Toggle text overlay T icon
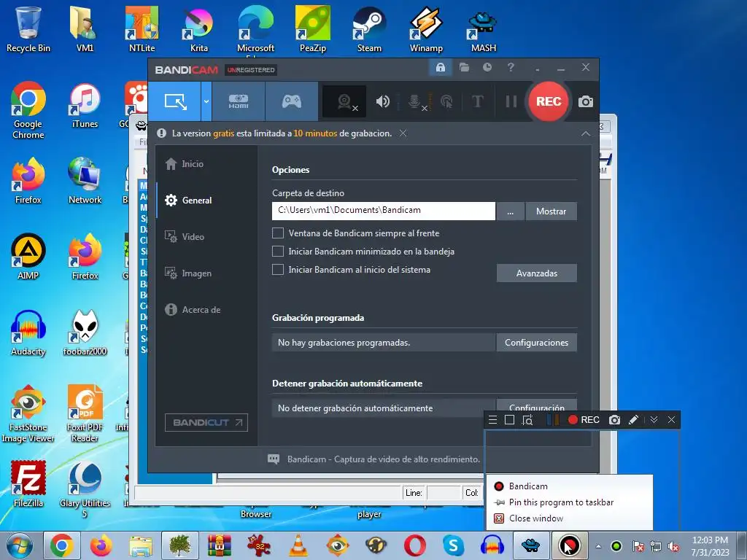Screen dimensions: 747x560 tap(477, 101)
